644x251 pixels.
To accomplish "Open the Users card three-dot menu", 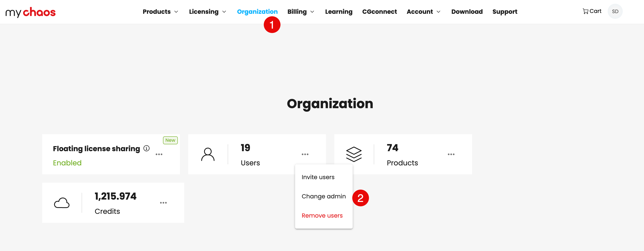I will (305, 154).
